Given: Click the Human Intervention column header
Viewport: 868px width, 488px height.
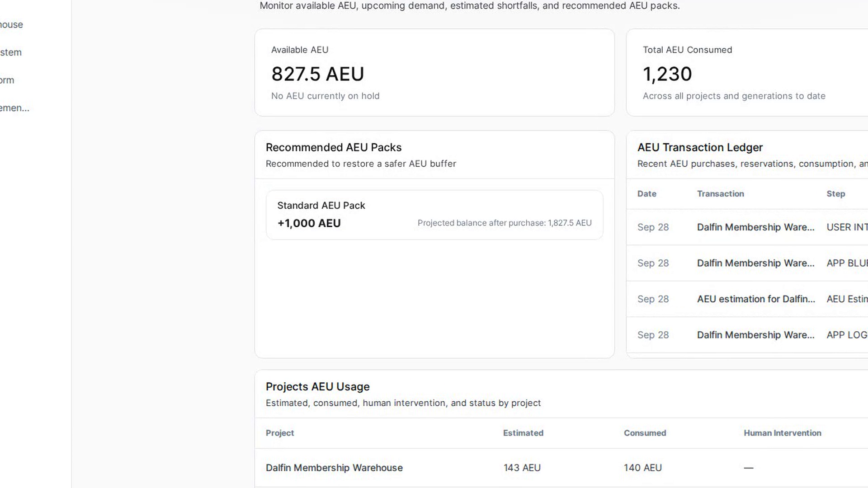Looking at the screenshot, I should tap(782, 433).
